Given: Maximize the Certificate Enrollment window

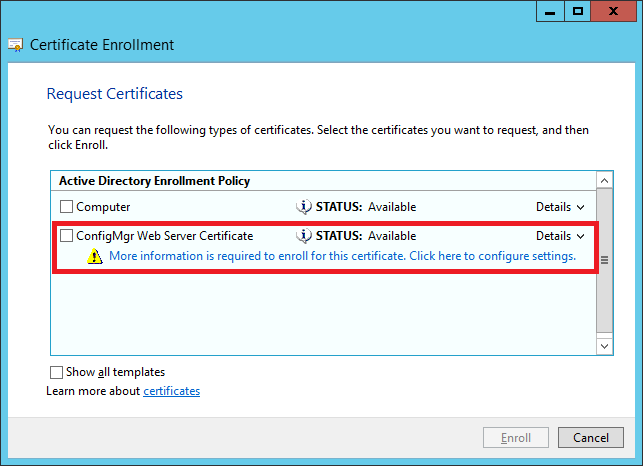Looking at the screenshot, I should [577, 11].
